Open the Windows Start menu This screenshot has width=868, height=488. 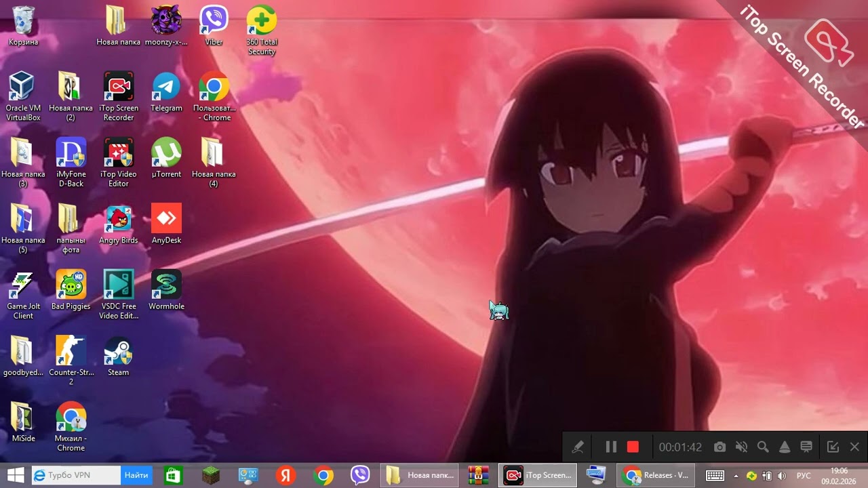15,475
